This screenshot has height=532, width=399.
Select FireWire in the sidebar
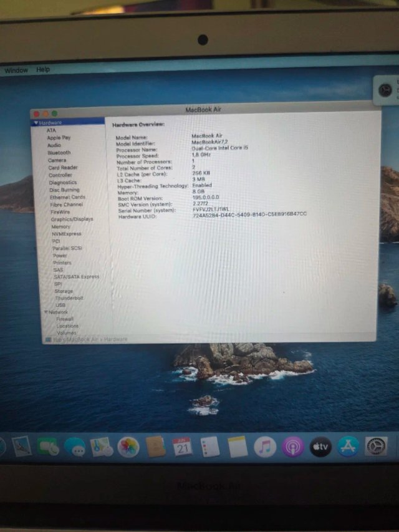[60, 212]
